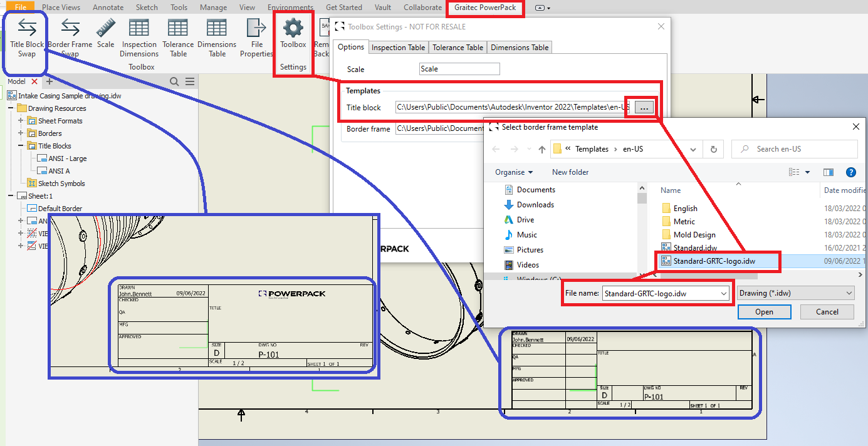Search the model browser with magnifier icon
868x446 pixels.
coord(174,81)
